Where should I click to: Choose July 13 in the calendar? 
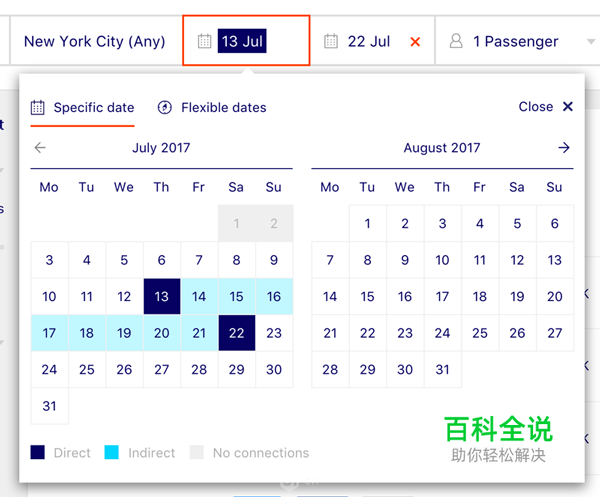tap(161, 296)
